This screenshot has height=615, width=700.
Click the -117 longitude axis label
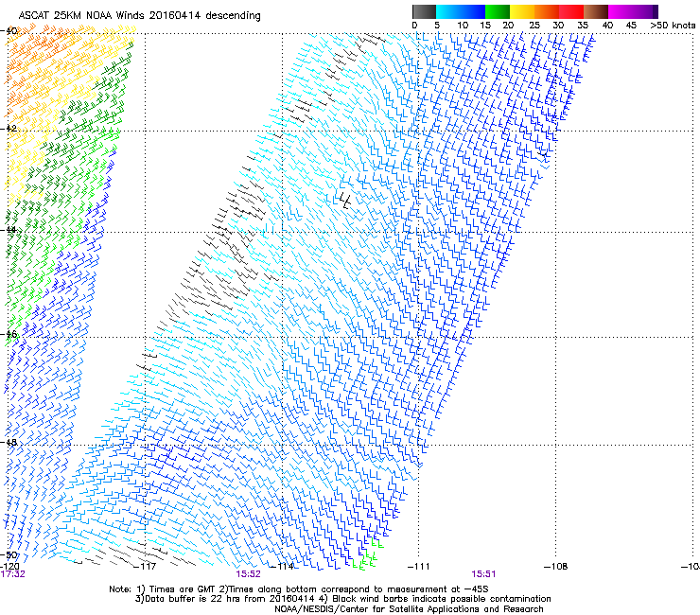tap(145, 567)
